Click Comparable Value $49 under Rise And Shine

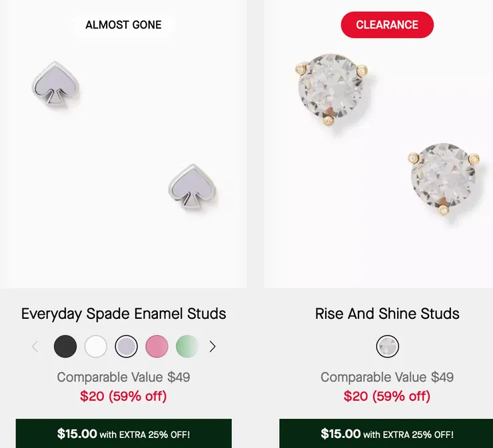tap(387, 377)
